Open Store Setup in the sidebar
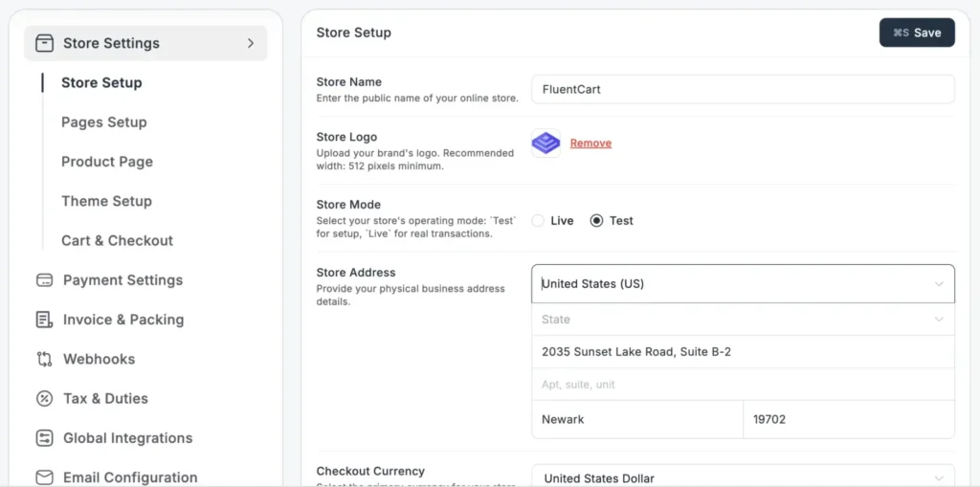 (x=101, y=82)
